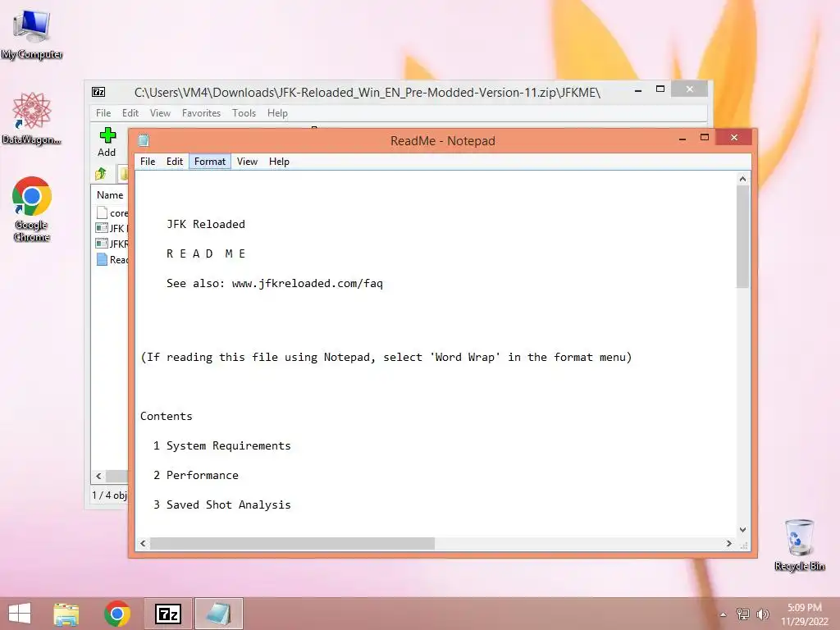Click the Notepad icon in ReadMe title bar
840x630 pixels.
(x=144, y=140)
